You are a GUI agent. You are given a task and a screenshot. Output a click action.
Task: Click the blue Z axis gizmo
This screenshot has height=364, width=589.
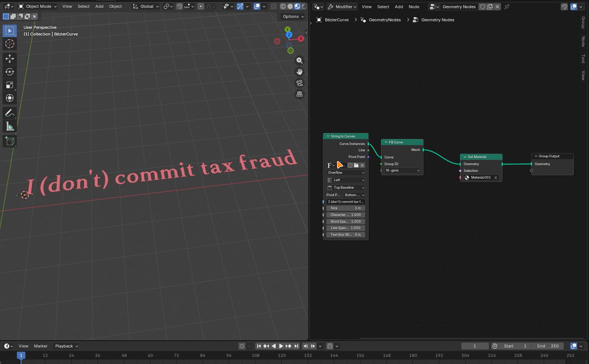point(288,35)
